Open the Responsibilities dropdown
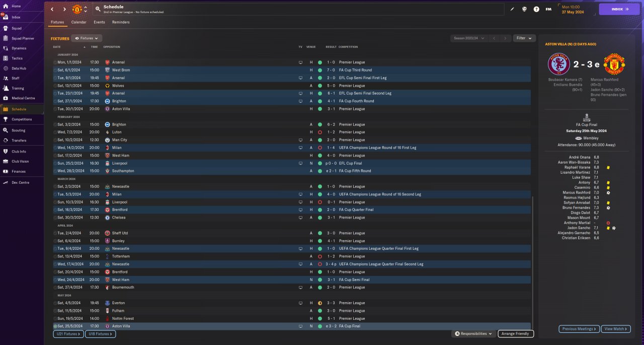Viewport: 644px width, 345px height. [x=473, y=333]
